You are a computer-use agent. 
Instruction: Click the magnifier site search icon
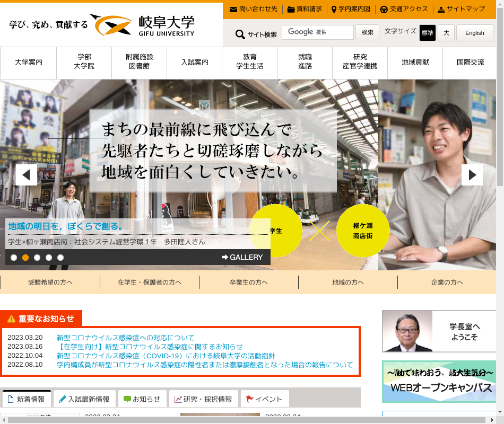pyautogui.click(x=240, y=34)
